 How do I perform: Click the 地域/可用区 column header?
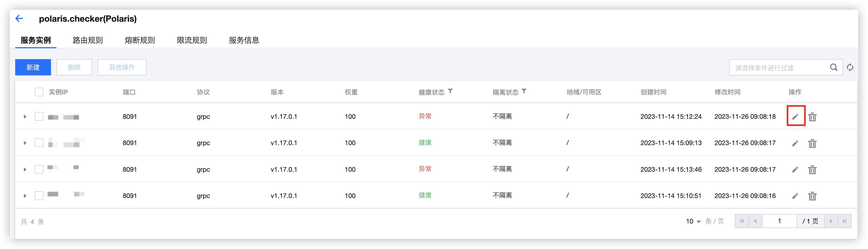584,92
